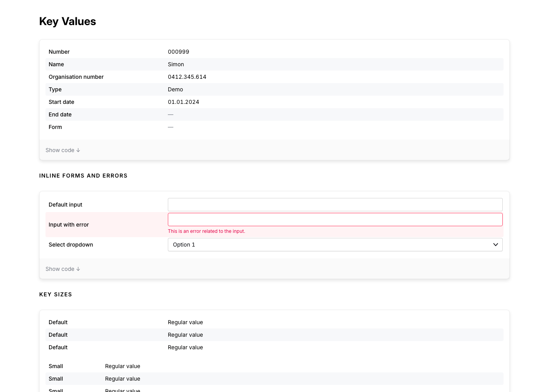Click the 'Default input' label

click(x=65, y=205)
